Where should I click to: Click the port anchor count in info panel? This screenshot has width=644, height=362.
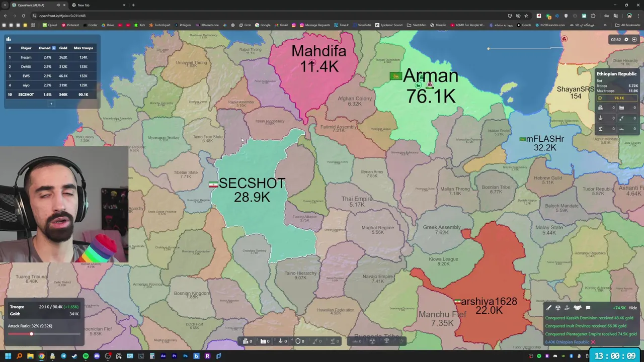(x=607, y=118)
